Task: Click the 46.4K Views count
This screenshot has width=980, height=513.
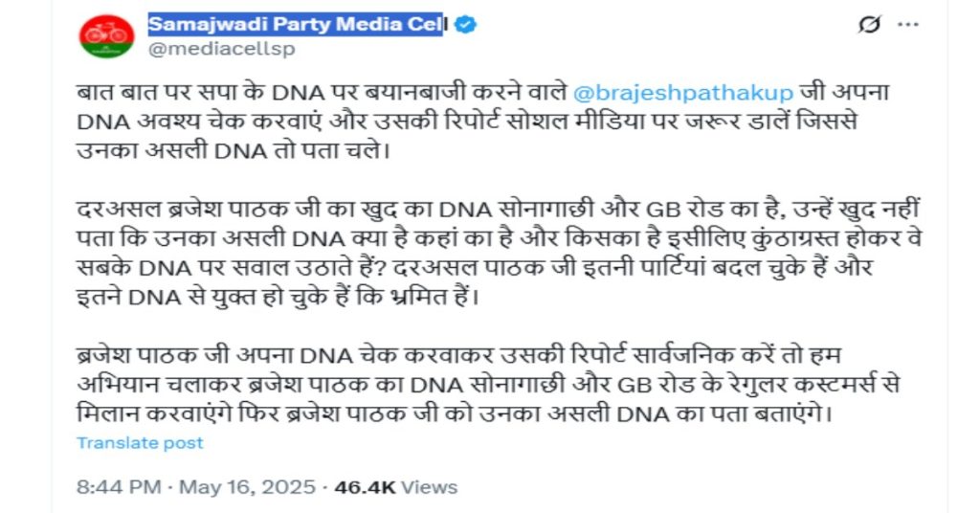Action: (392, 487)
